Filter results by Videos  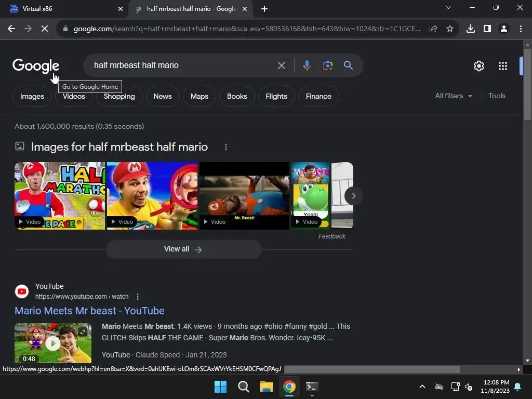coord(74,96)
